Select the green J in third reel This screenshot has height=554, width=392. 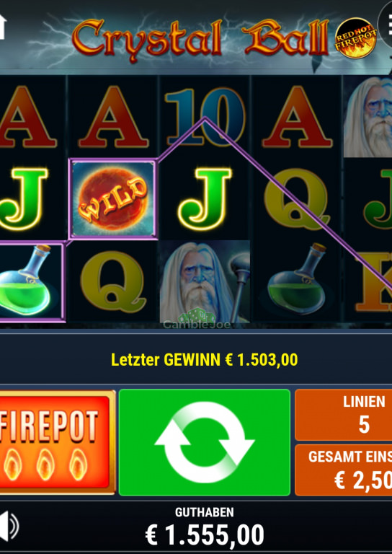tap(205, 199)
